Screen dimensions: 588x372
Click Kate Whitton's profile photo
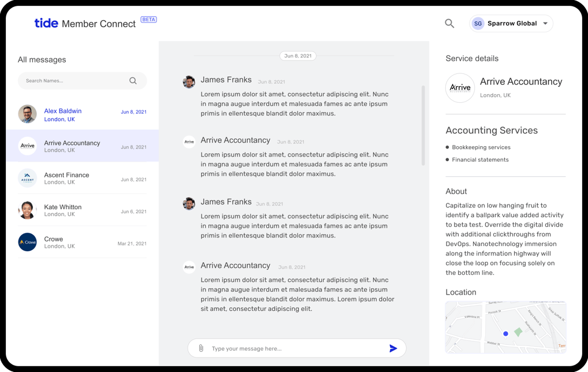click(27, 210)
